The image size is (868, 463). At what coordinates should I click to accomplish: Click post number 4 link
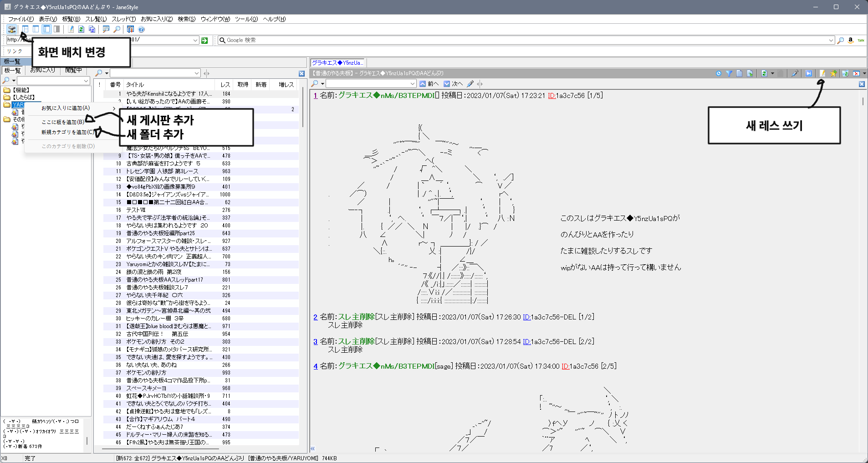point(315,366)
